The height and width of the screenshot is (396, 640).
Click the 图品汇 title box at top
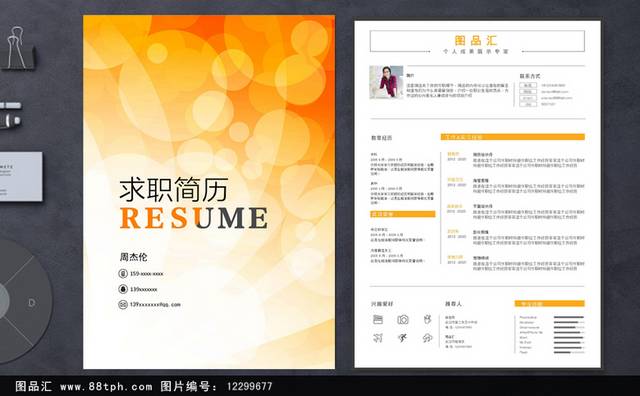point(477,41)
